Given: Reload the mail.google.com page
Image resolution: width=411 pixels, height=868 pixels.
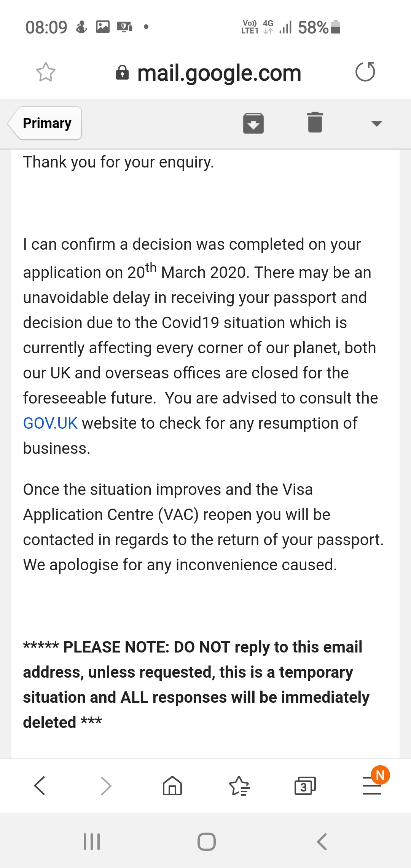Looking at the screenshot, I should (365, 72).
